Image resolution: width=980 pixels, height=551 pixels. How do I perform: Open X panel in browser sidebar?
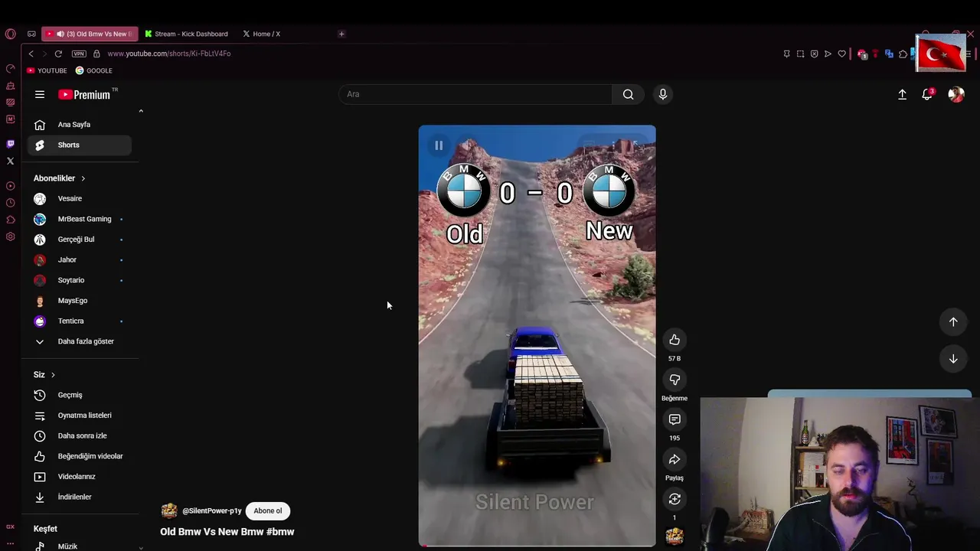click(10, 161)
